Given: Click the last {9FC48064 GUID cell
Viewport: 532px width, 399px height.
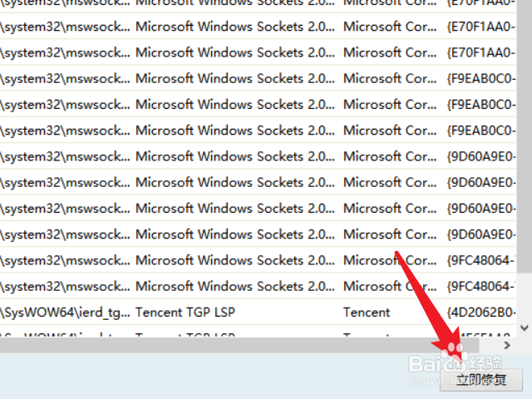Looking at the screenshot, I should tap(480, 287).
